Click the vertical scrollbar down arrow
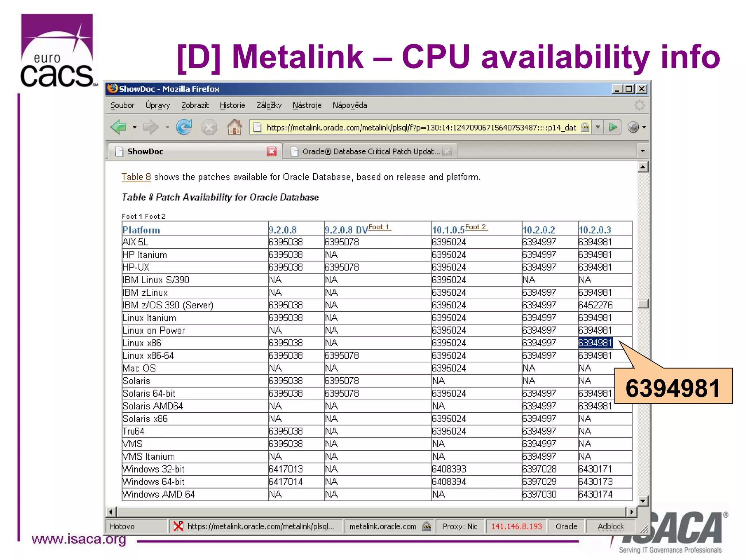The image size is (747, 560). point(643,501)
